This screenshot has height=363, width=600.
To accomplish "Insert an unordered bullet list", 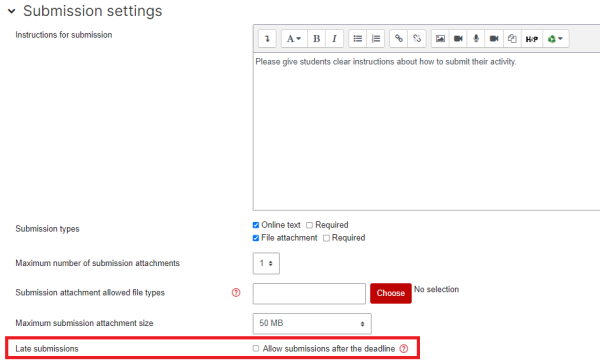I will coord(357,39).
